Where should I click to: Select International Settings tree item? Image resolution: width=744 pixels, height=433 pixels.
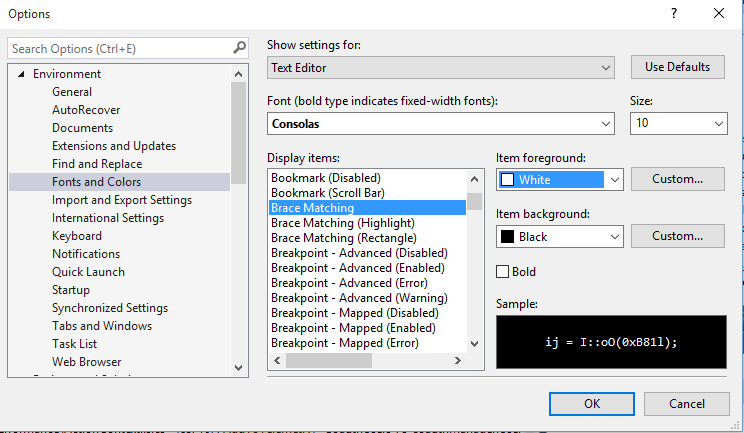tap(108, 218)
